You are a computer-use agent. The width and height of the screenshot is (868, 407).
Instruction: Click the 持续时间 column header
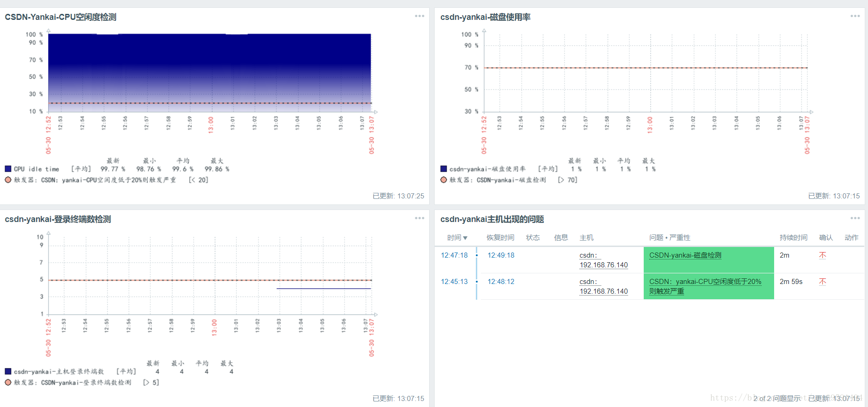click(x=794, y=238)
